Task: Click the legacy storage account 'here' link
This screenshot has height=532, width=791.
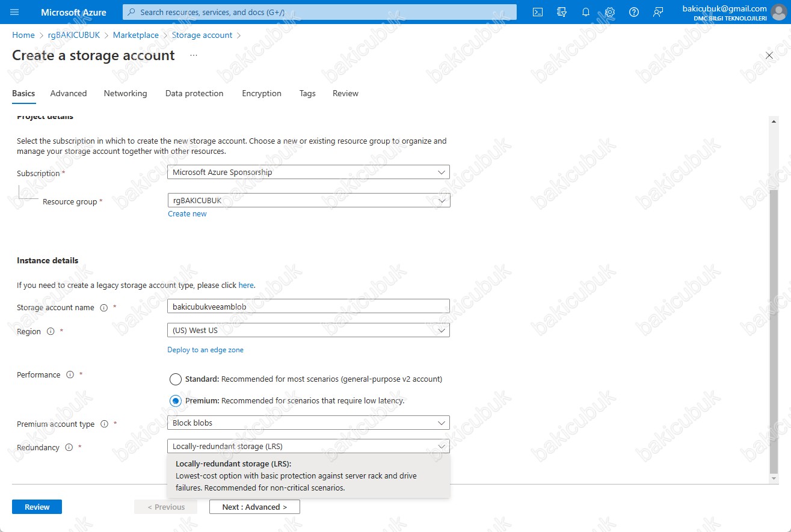Action: [246, 286]
